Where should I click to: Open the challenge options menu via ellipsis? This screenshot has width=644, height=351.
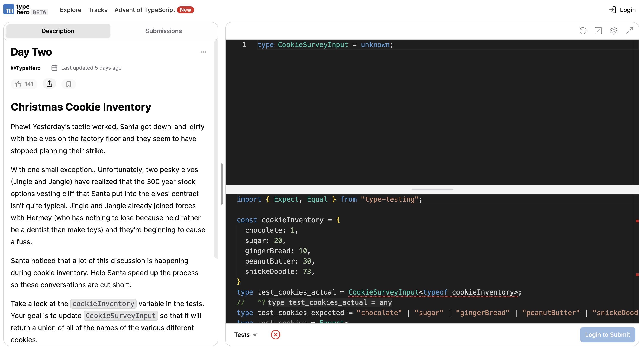(x=203, y=52)
